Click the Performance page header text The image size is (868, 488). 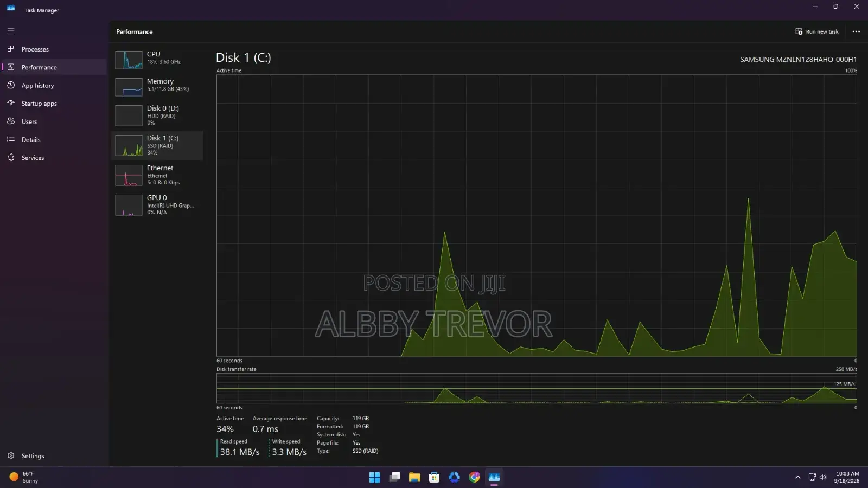[x=135, y=32]
